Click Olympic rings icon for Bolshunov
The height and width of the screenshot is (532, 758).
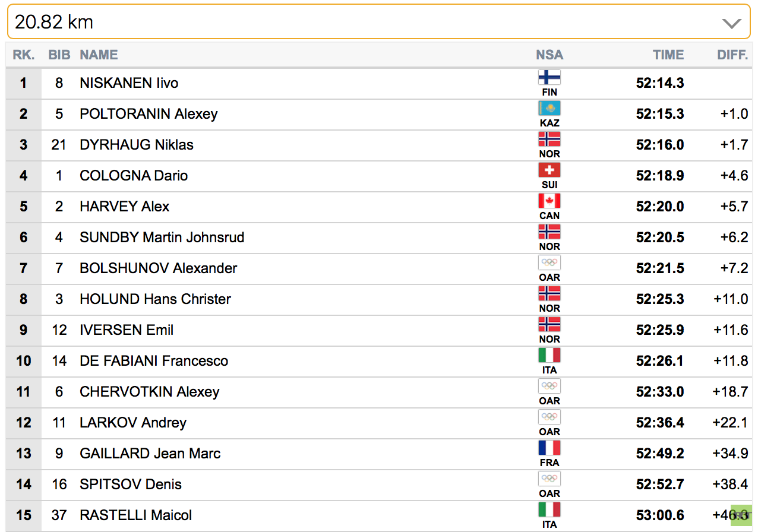click(x=549, y=263)
